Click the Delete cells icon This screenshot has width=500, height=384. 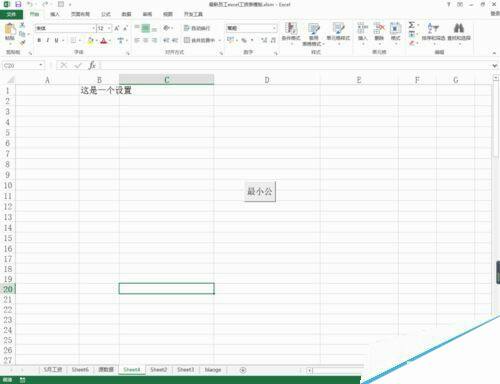[379, 28]
